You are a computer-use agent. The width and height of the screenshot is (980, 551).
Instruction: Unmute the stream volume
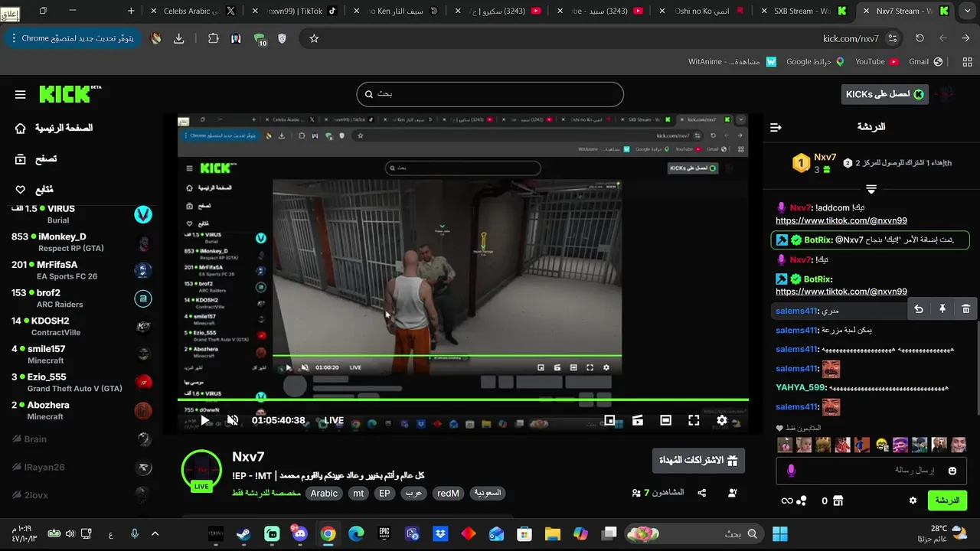coord(233,420)
